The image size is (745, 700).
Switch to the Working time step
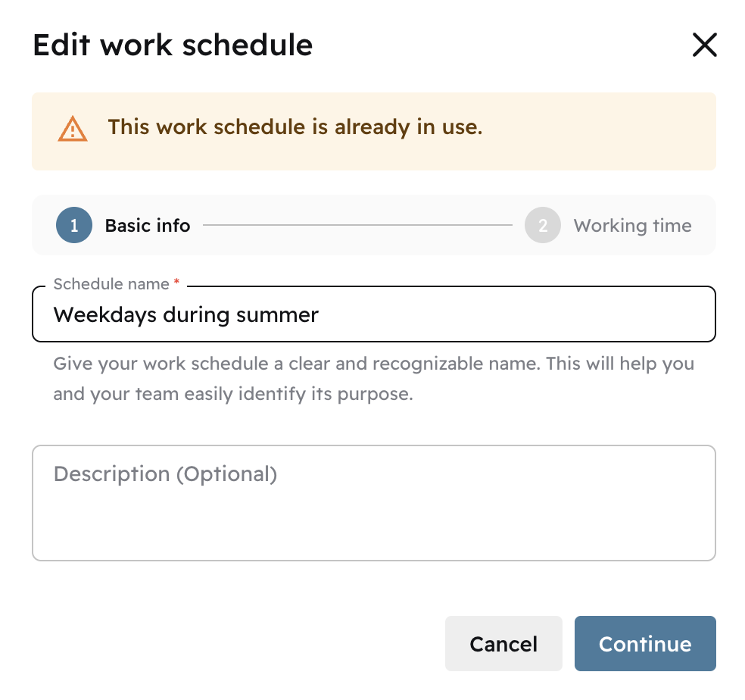click(x=633, y=225)
